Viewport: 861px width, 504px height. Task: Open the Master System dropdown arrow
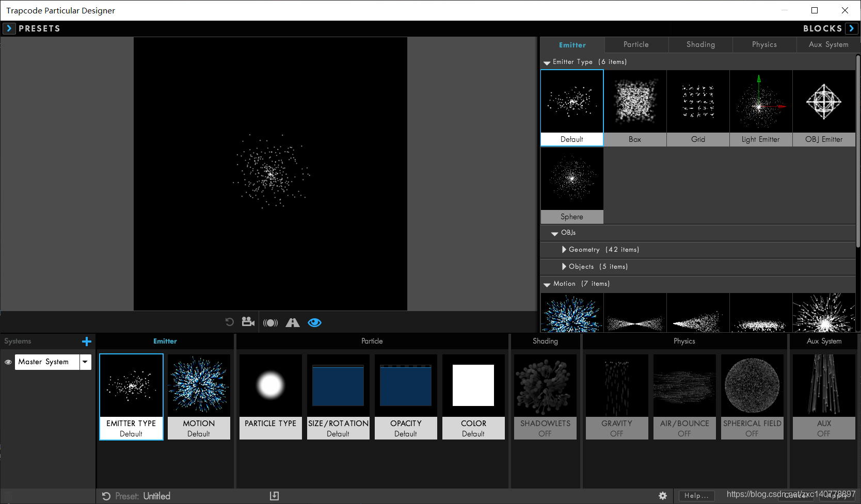coord(85,362)
